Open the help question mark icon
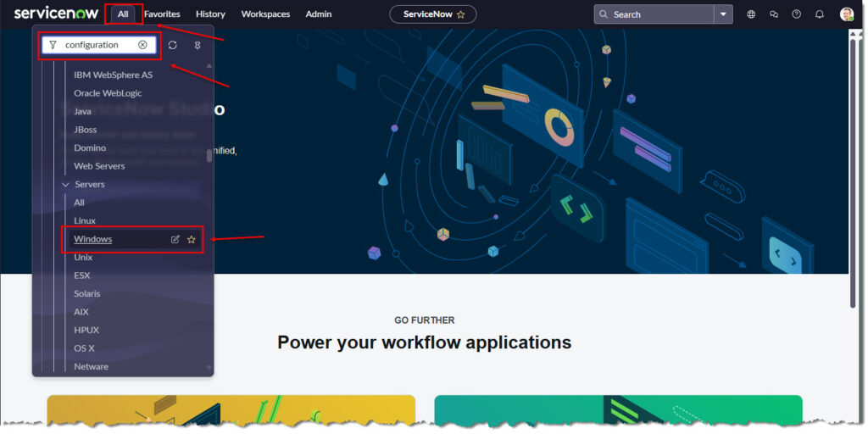Image resolution: width=868 pixels, height=434 pixels. (x=796, y=14)
